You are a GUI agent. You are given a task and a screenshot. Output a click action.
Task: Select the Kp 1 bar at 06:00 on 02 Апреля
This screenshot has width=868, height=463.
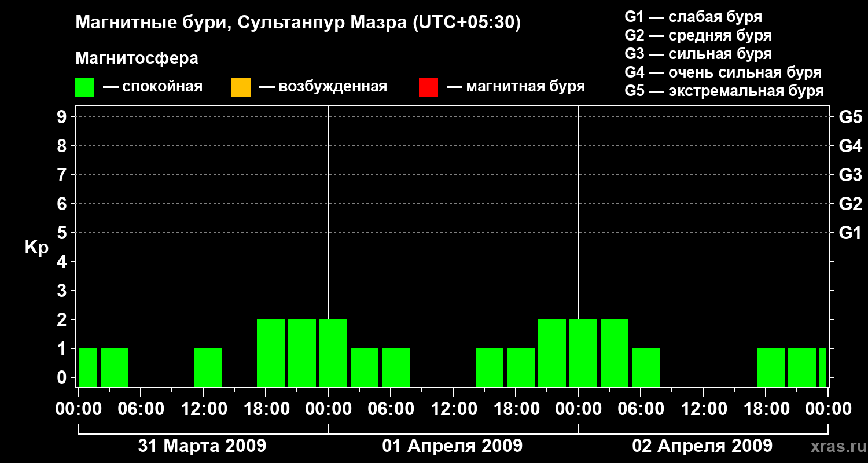pyautogui.click(x=646, y=367)
